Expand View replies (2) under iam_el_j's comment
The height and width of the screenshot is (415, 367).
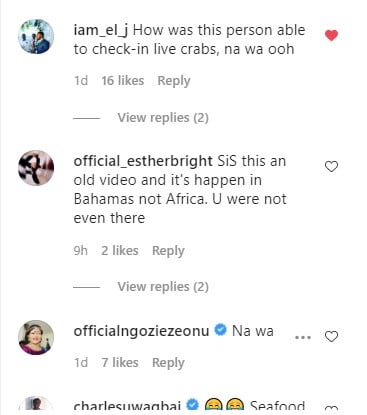(x=163, y=118)
